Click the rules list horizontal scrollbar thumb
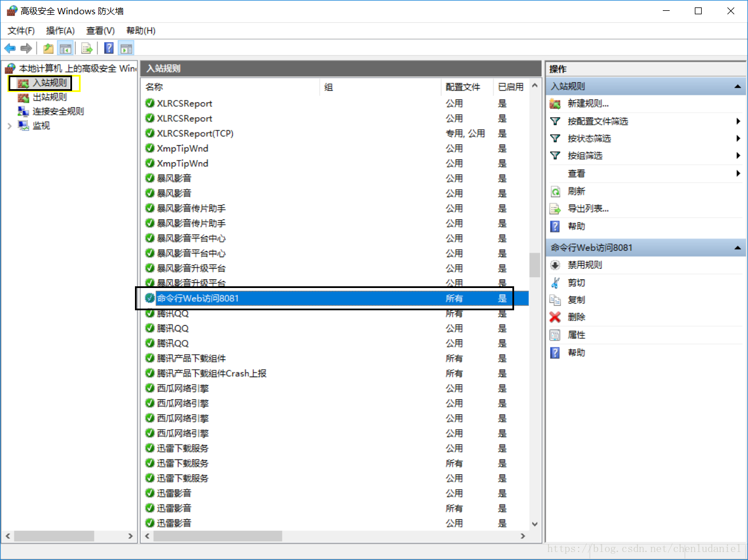The height and width of the screenshot is (560, 748). (218, 536)
